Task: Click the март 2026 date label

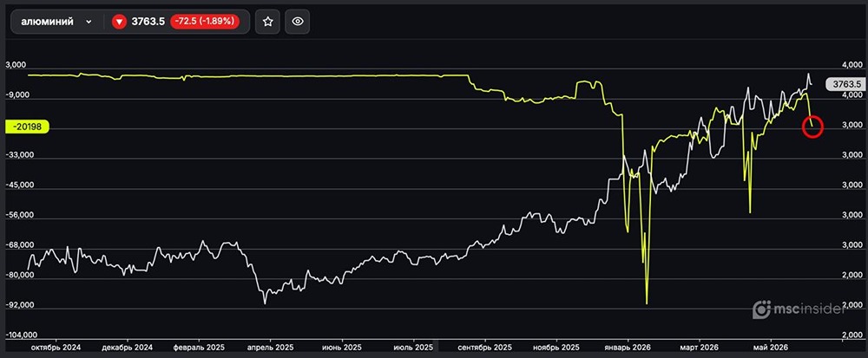Action: (x=699, y=348)
